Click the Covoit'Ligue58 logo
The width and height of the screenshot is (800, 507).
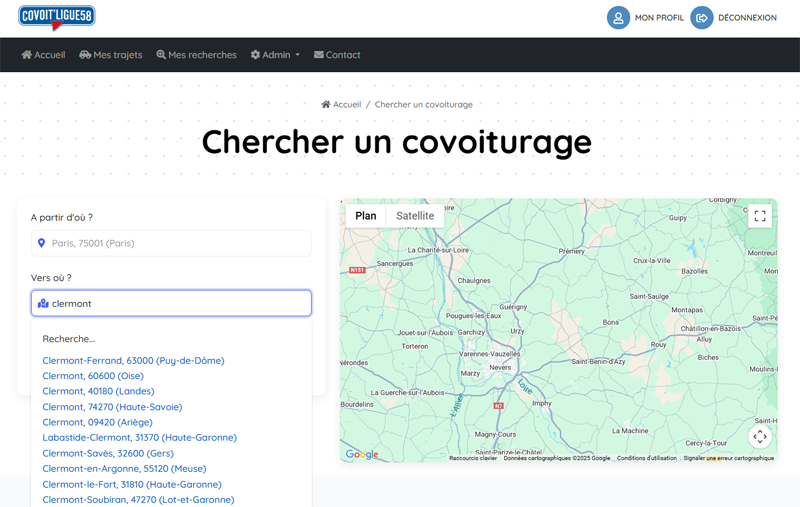pos(57,17)
